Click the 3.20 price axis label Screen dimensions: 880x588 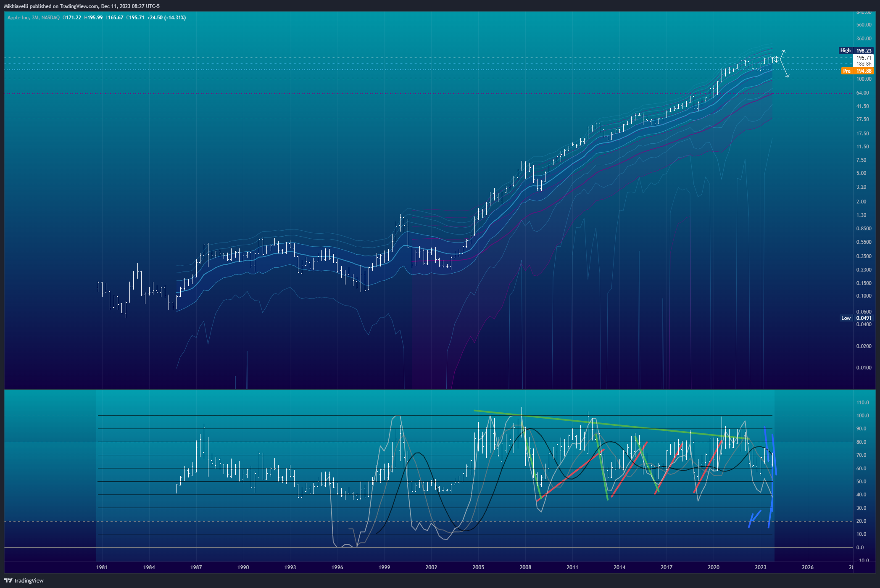tap(861, 187)
